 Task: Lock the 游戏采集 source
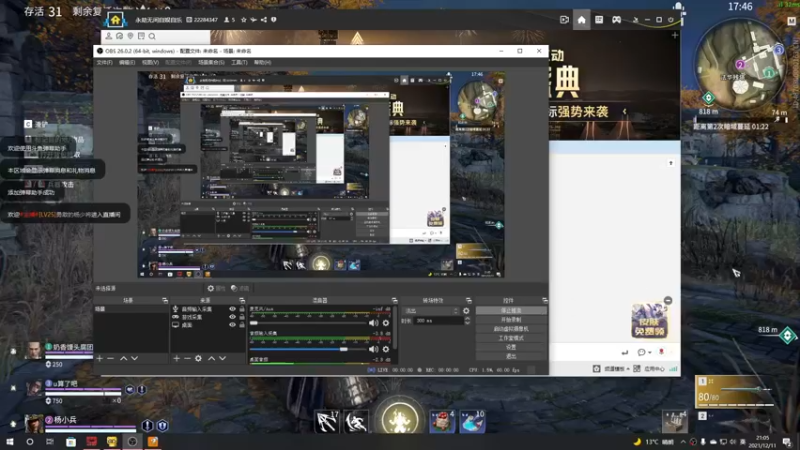[x=242, y=317]
